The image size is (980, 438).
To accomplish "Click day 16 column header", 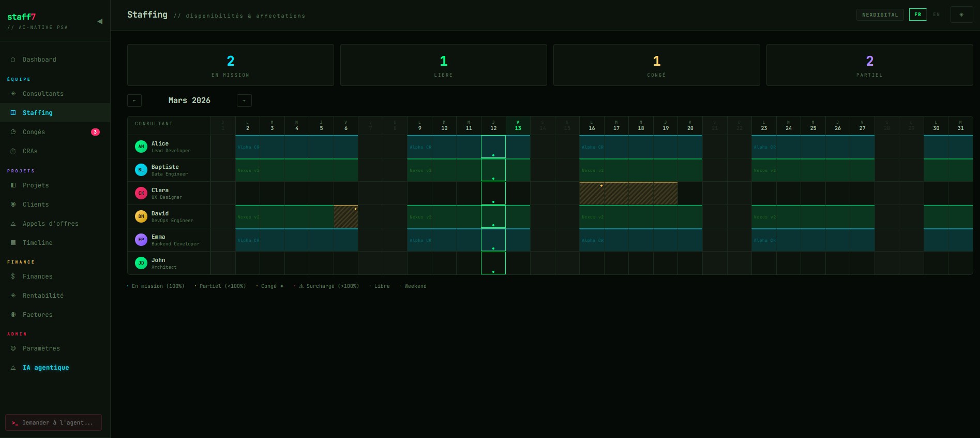I will [x=592, y=126].
